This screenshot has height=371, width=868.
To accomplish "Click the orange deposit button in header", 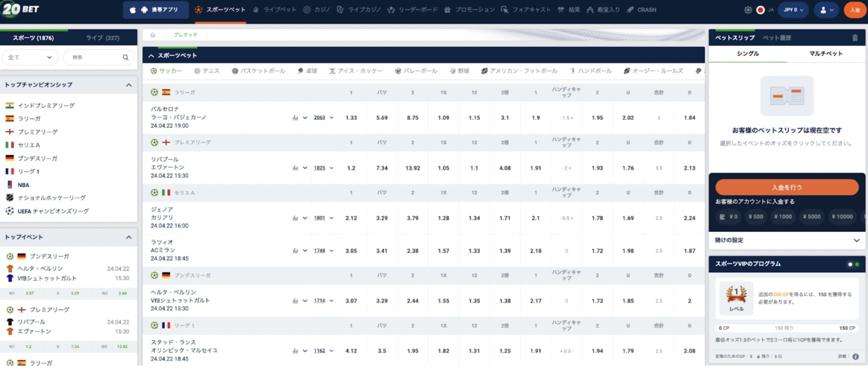I will point(855,10).
